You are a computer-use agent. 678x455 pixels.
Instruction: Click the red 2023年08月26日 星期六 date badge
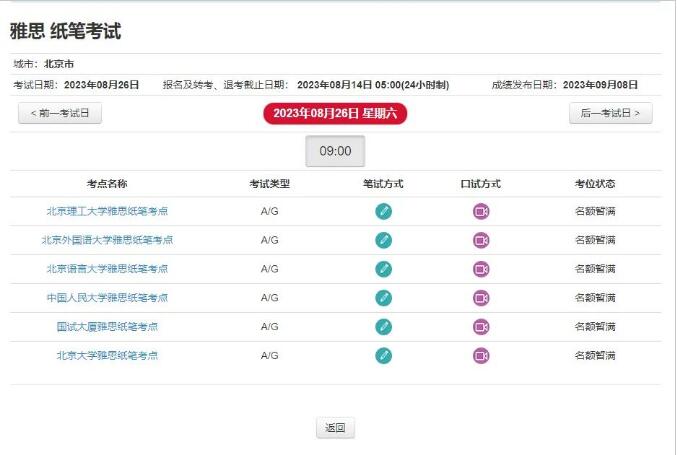click(335, 113)
